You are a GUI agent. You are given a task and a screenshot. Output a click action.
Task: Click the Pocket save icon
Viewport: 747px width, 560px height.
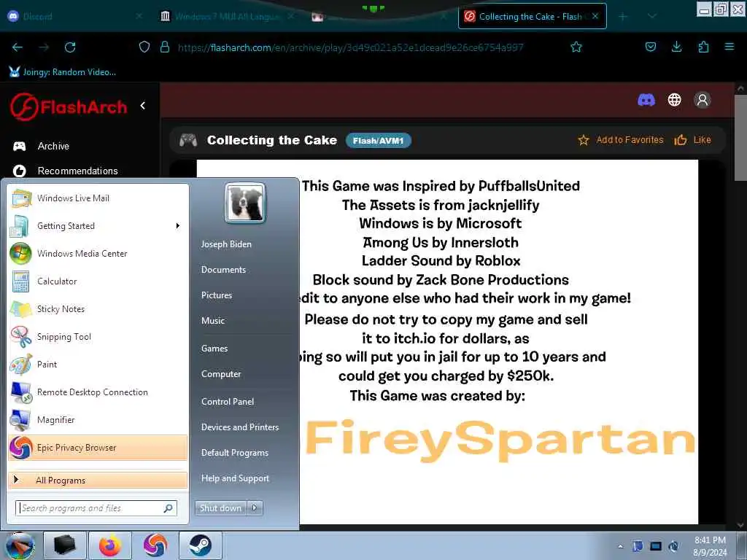click(x=650, y=47)
